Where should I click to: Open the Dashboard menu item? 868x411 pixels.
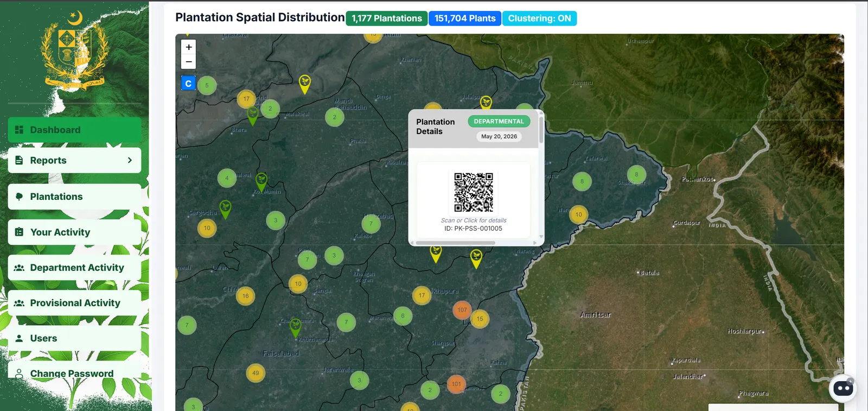coord(74,130)
